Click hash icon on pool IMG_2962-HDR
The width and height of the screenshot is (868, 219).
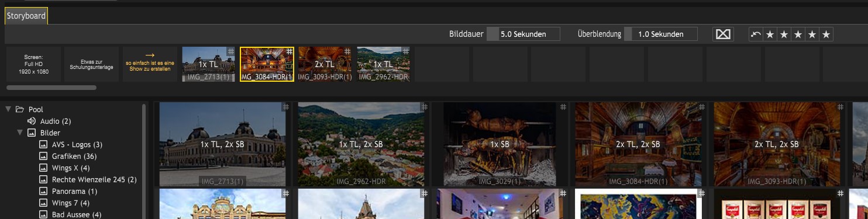point(425,107)
